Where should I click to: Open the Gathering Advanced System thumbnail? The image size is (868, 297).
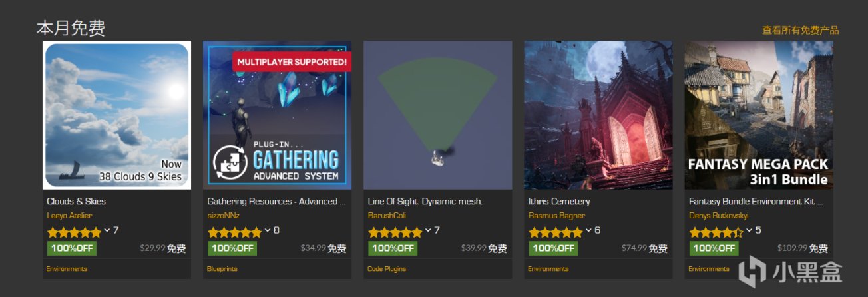(x=277, y=115)
